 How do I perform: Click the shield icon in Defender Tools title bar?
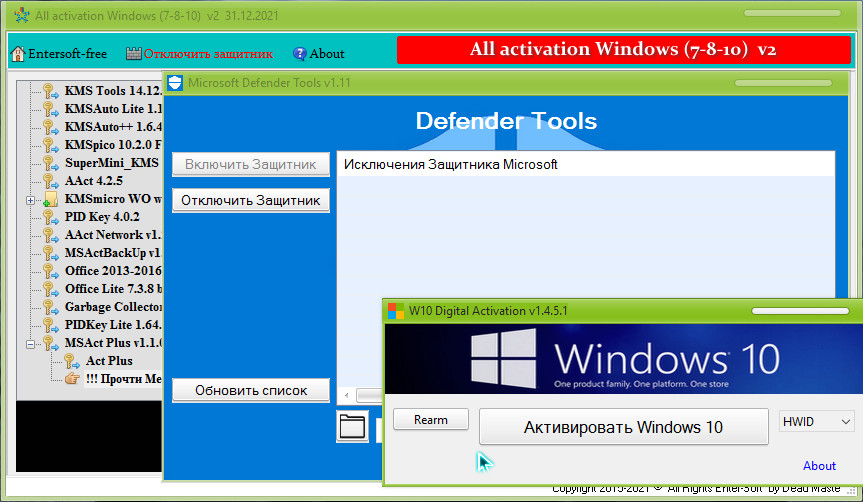click(x=175, y=83)
